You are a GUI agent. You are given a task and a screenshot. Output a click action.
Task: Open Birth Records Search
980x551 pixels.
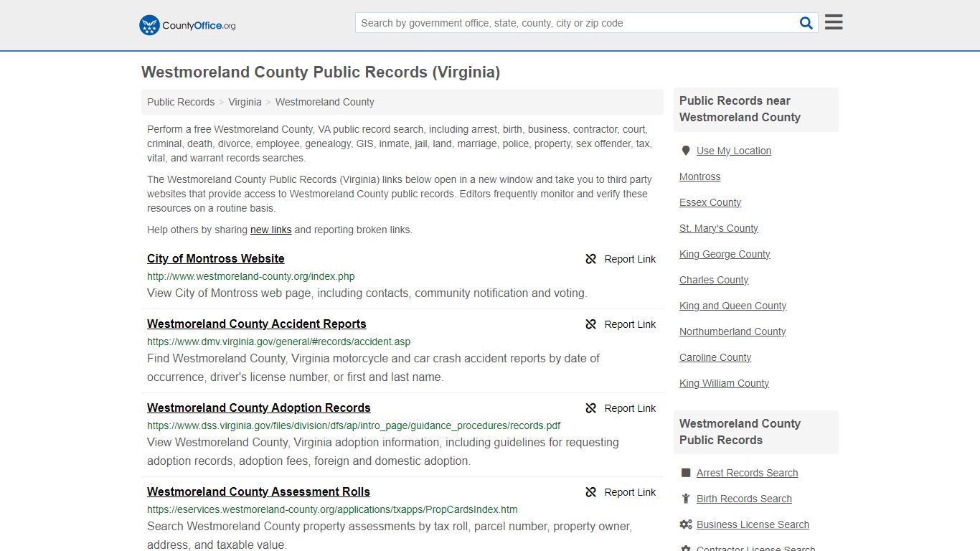744,499
